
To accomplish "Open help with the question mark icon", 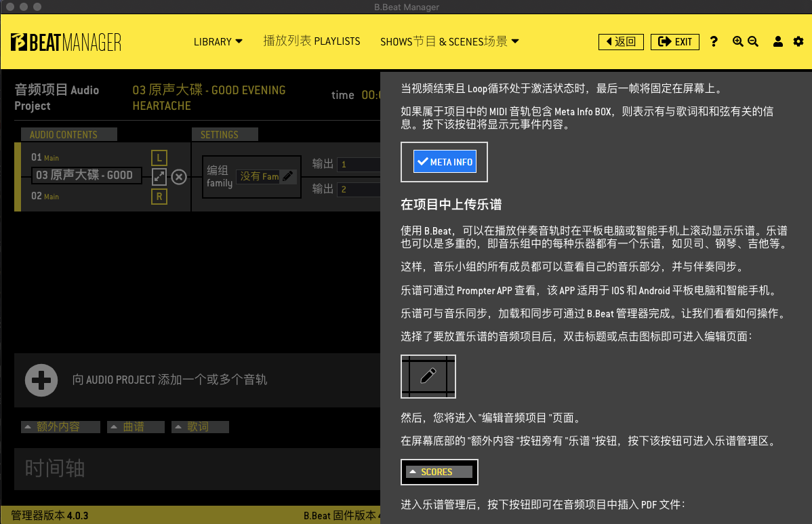I will [714, 41].
